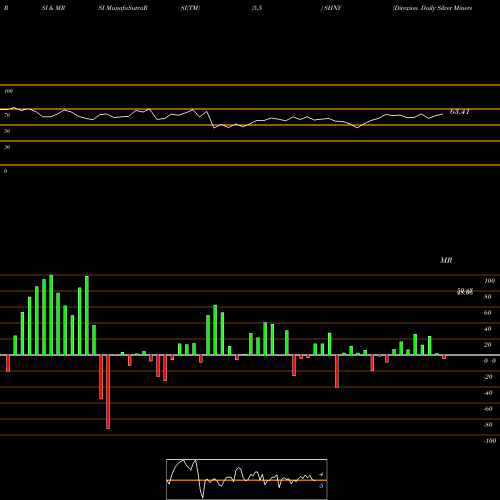The height and width of the screenshot is (500, 500).
Task: Click the 'MR' label above histogram axis
Action: [446, 260]
